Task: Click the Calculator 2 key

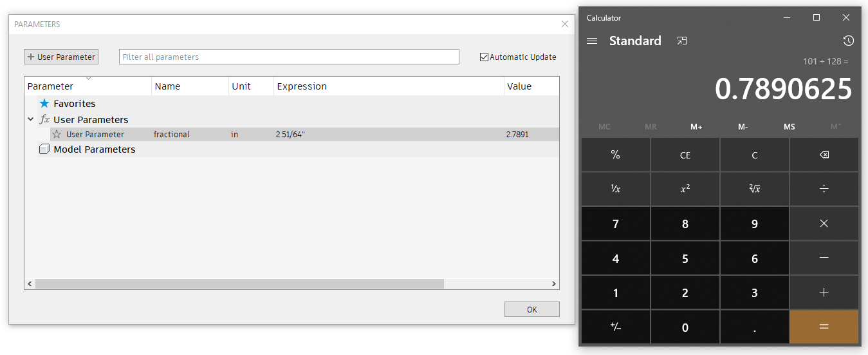Action: pyautogui.click(x=685, y=293)
